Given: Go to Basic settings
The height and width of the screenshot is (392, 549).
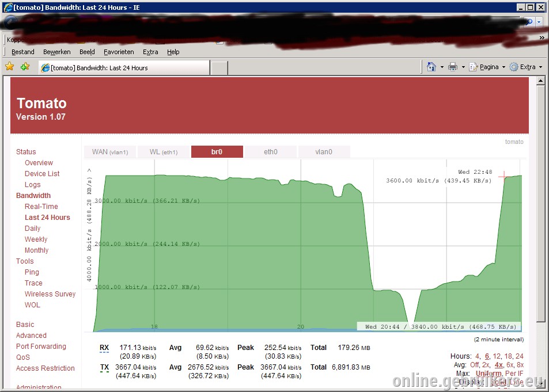Looking at the screenshot, I should tap(25, 325).
